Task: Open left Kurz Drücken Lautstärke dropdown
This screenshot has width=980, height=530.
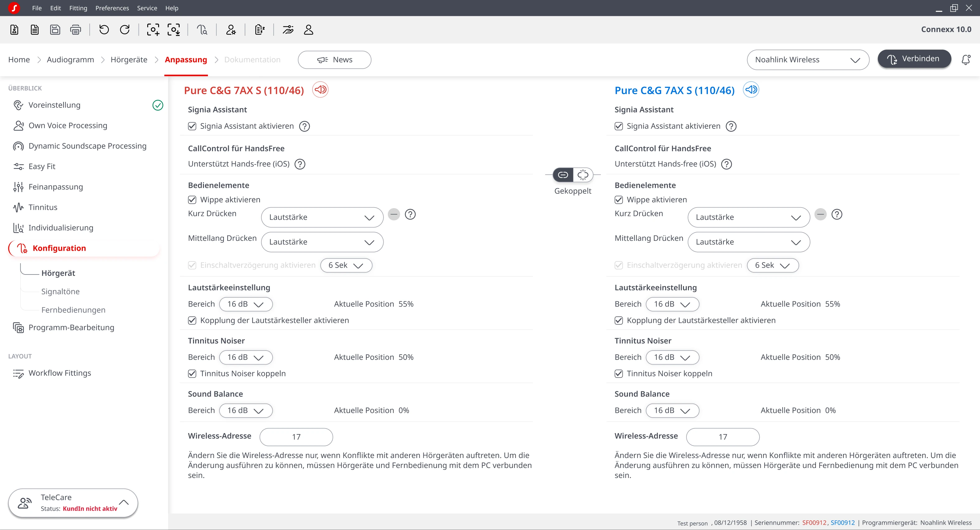Action: click(322, 217)
